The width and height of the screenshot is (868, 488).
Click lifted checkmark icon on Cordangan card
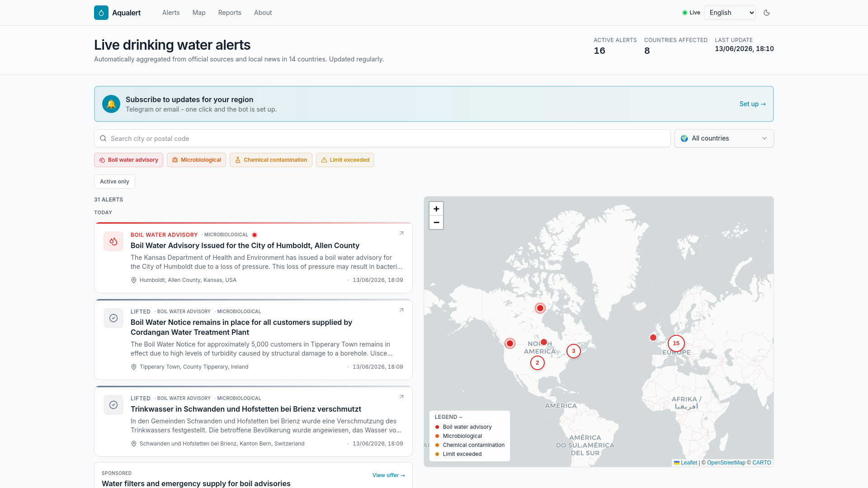[113, 318]
